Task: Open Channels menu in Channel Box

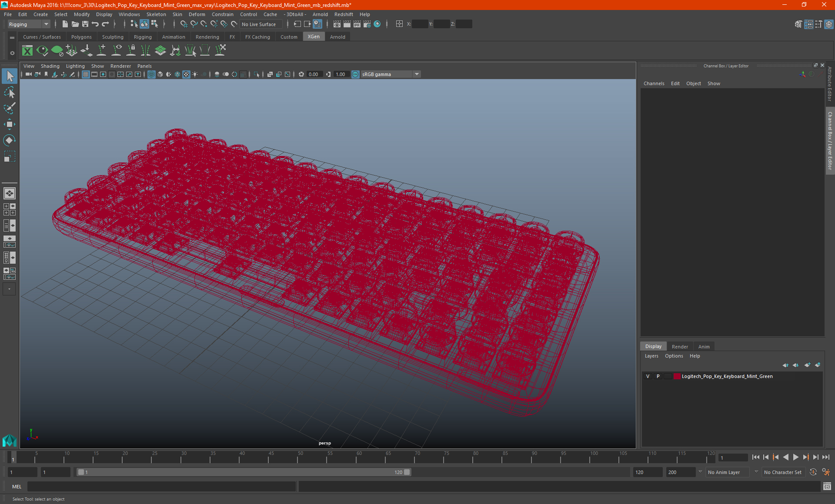Action: pyautogui.click(x=654, y=83)
